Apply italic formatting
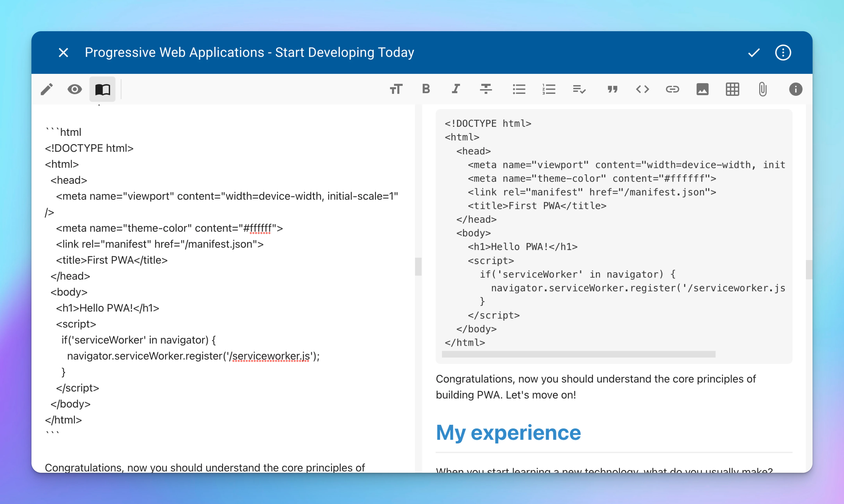844x504 pixels. pyautogui.click(x=455, y=89)
